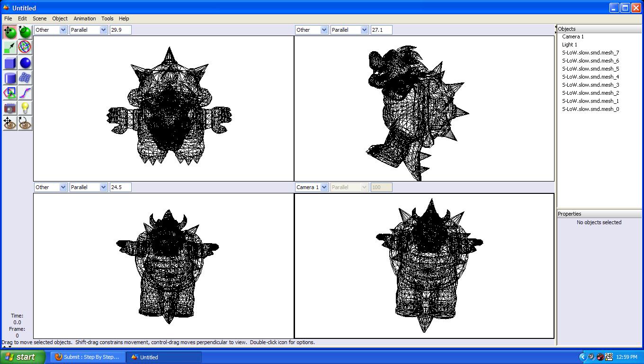Click the Properties panel header
The width and height of the screenshot is (644, 364).
[599, 214]
